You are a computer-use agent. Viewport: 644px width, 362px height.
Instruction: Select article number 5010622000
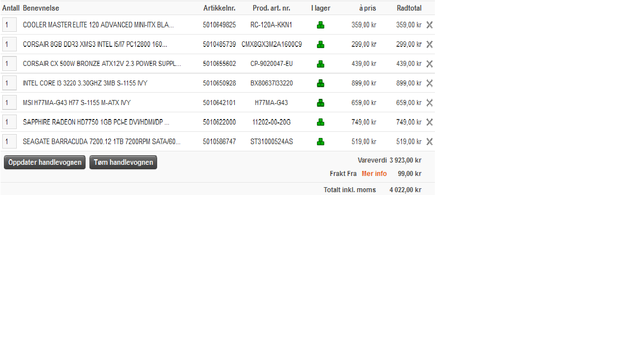coord(219,122)
